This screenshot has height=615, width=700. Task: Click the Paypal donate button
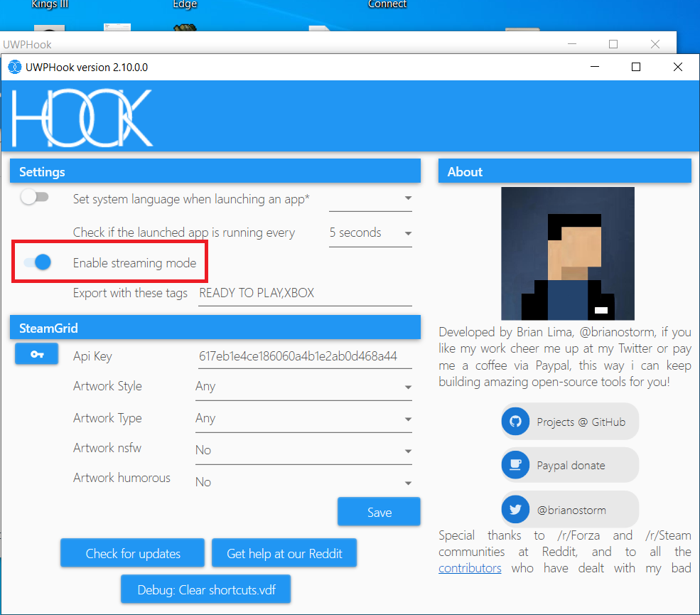pos(570,465)
